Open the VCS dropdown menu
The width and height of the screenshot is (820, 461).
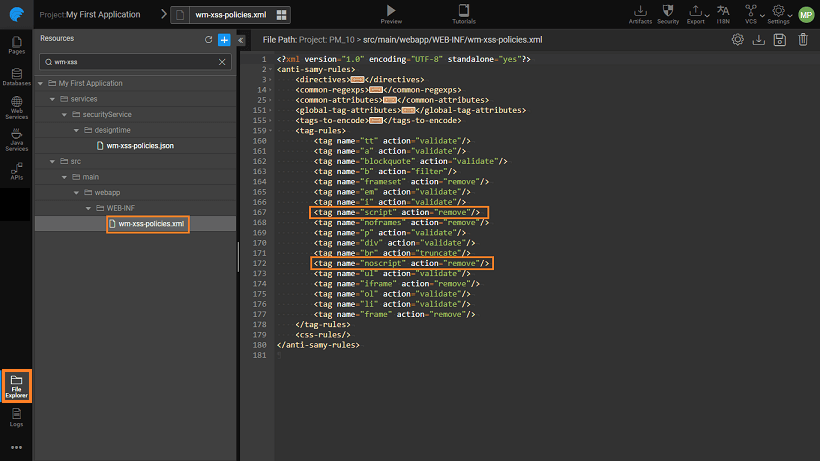tap(751, 12)
